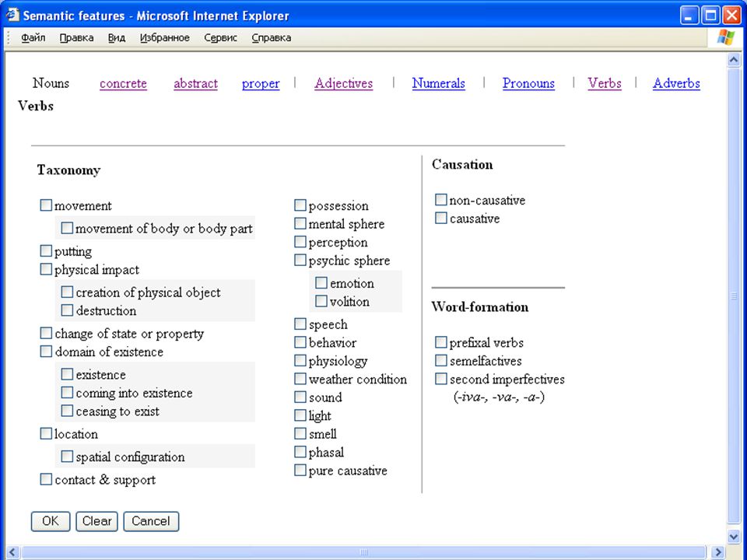
Task: Go to the Pronouns link
Action: click(528, 83)
